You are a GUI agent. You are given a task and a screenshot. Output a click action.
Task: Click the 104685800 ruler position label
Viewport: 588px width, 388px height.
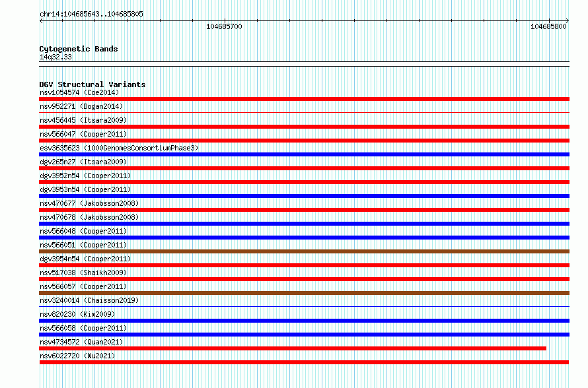[x=548, y=26]
